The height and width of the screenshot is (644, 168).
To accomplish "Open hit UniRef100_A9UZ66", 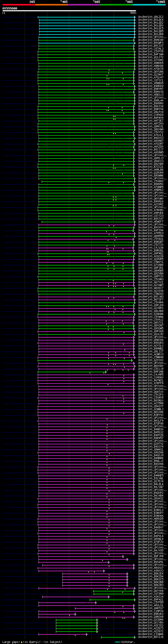I will [x=151, y=453].
